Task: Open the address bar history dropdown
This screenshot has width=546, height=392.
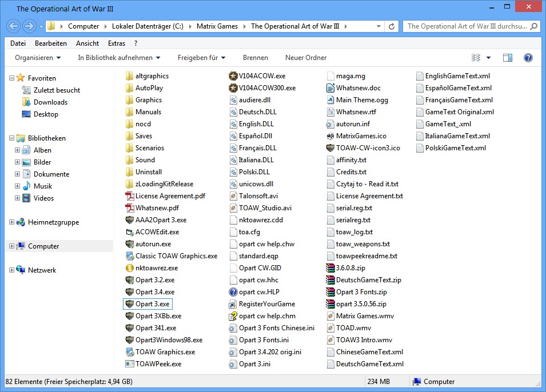Action: 378,26
